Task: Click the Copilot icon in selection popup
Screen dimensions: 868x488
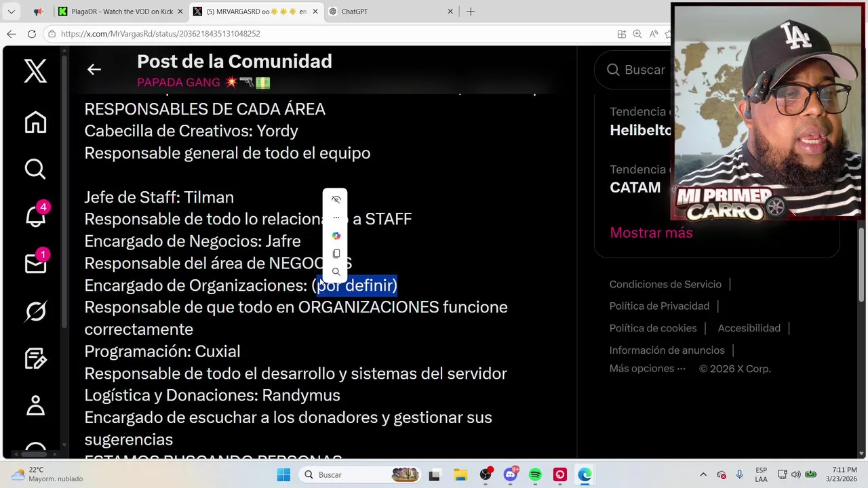Action: [336, 235]
